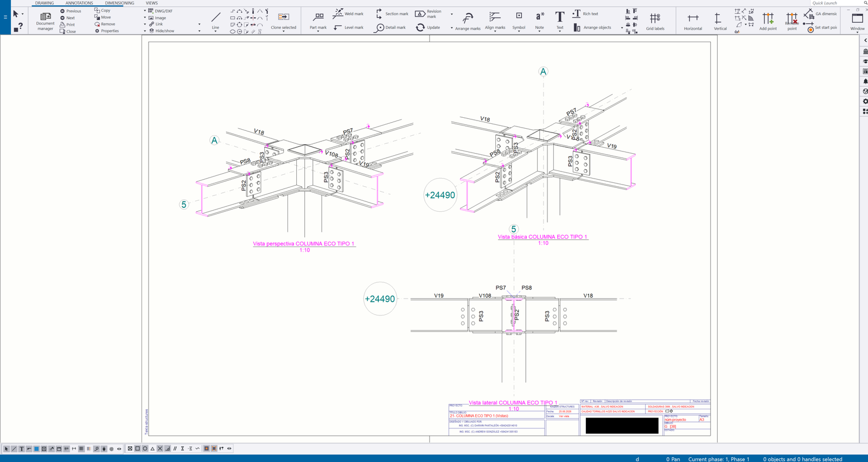Viewport: 868px width, 462px height.
Task: Switch to the DRAWING ribbon tab
Action: click(44, 3)
